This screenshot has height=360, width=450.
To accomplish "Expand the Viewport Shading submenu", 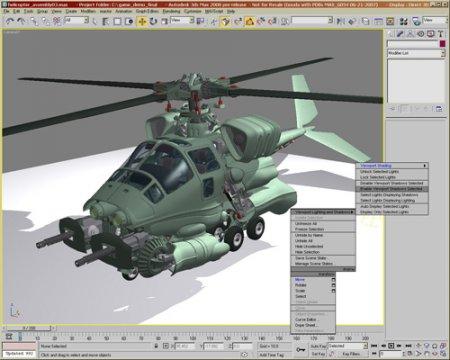I will [392, 166].
